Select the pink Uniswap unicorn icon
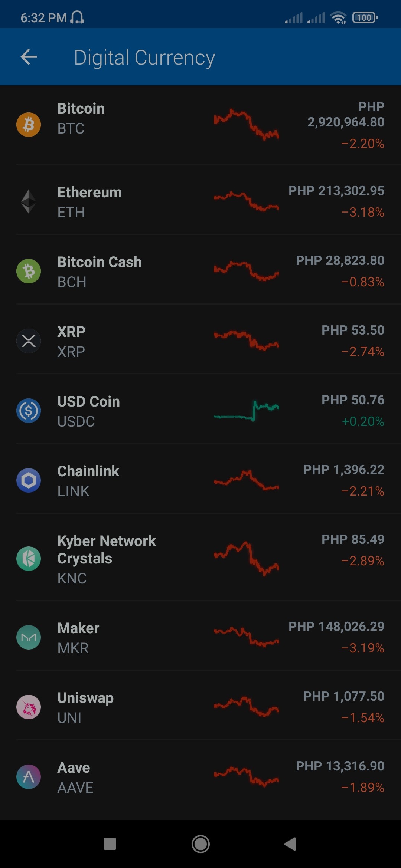 [x=29, y=707]
